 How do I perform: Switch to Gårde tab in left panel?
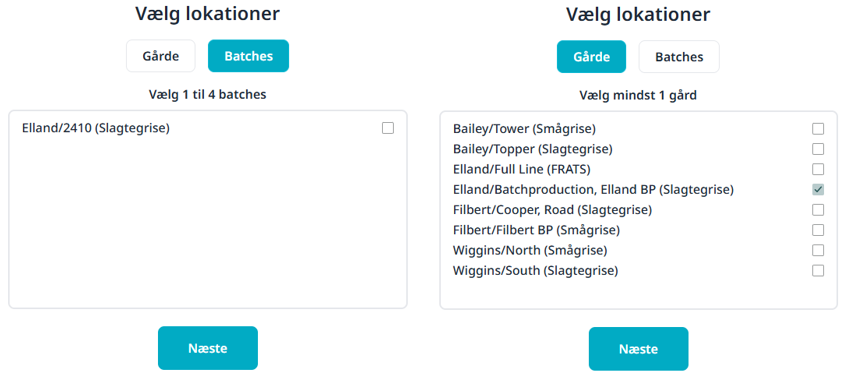click(161, 56)
